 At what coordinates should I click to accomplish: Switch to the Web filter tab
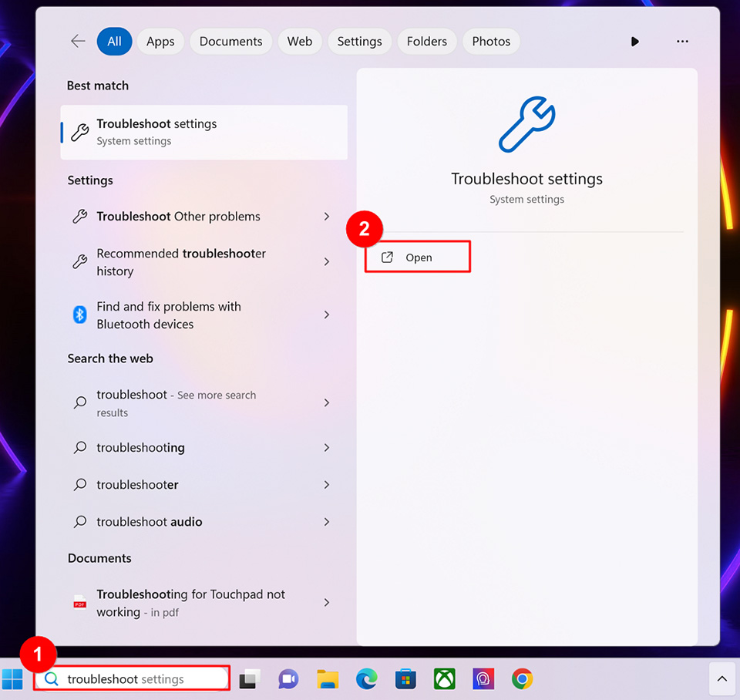coord(300,41)
